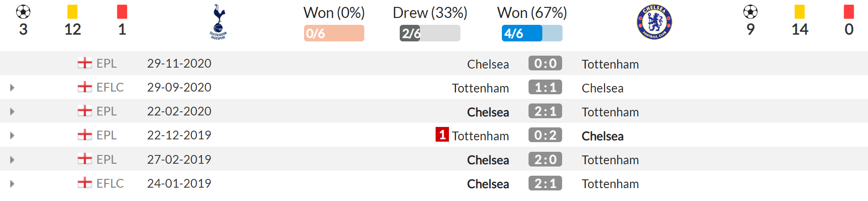This screenshot has height=201, width=868.
Task: Click the 0:2 score on 22-12-2019
Action: tap(545, 135)
